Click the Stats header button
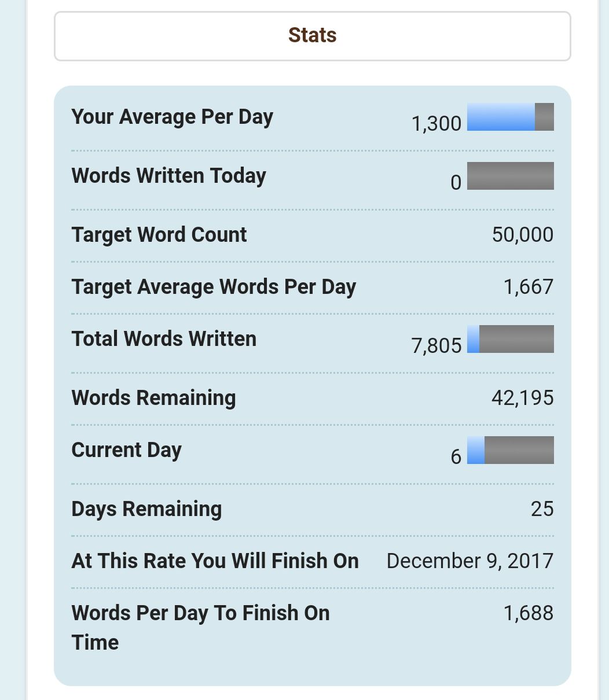 (313, 36)
